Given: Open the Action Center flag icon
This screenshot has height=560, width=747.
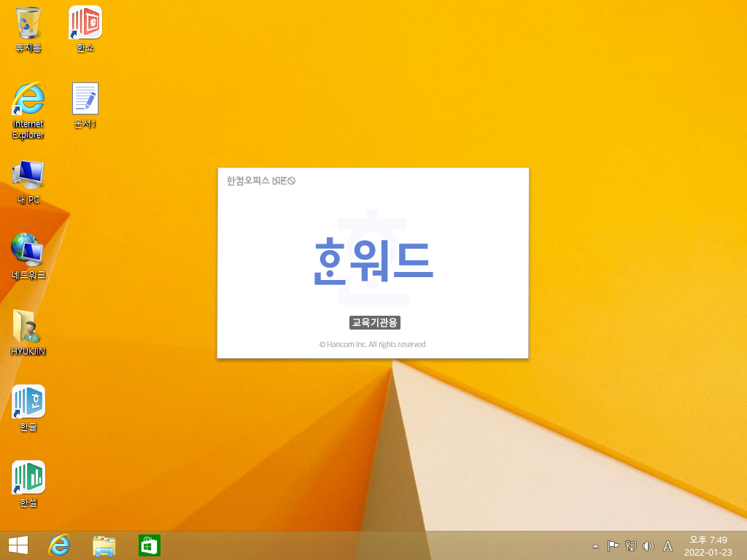Looking at the screenshot, I should coord(613,546).
